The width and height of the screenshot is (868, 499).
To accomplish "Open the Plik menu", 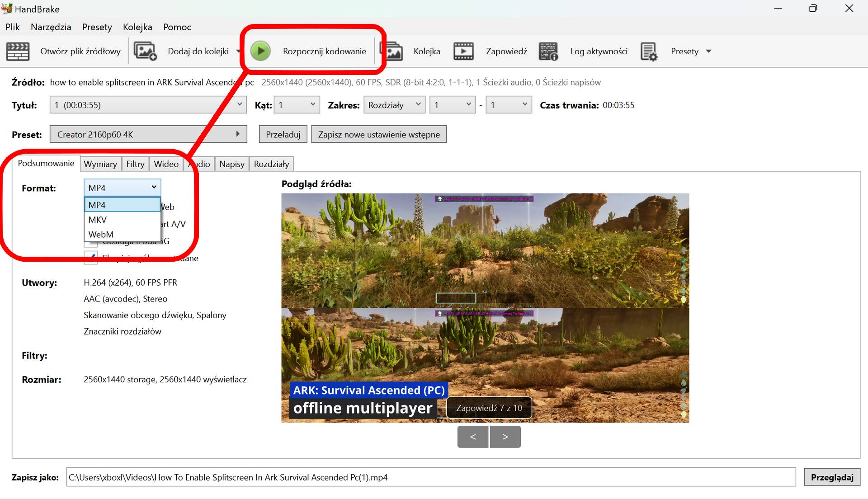I will point(13,27).
